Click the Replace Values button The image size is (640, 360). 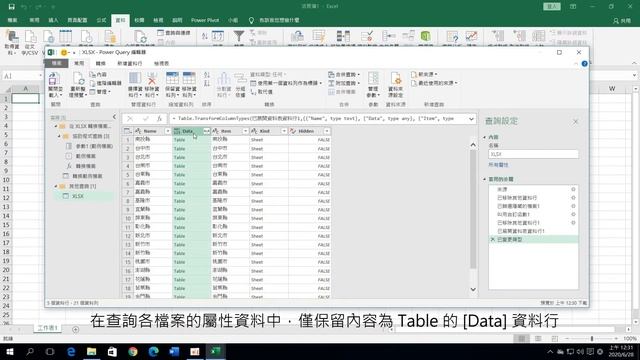262,92
